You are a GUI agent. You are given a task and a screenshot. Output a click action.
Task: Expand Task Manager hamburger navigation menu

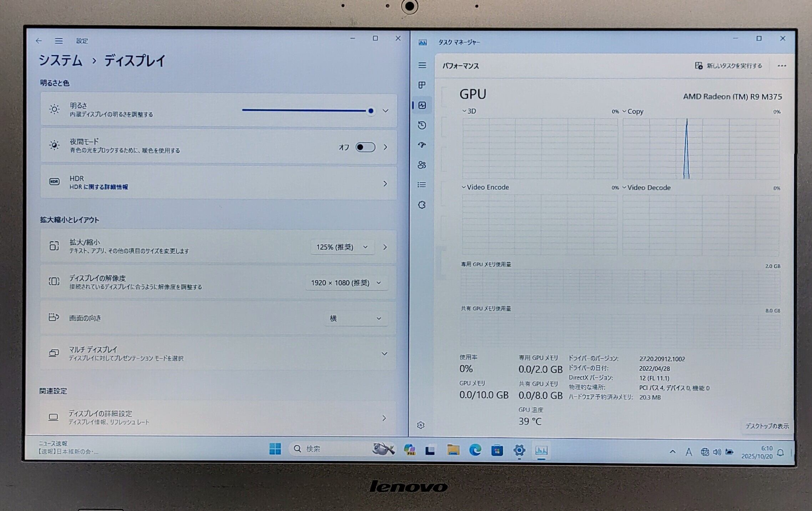(x=422, y=65)
